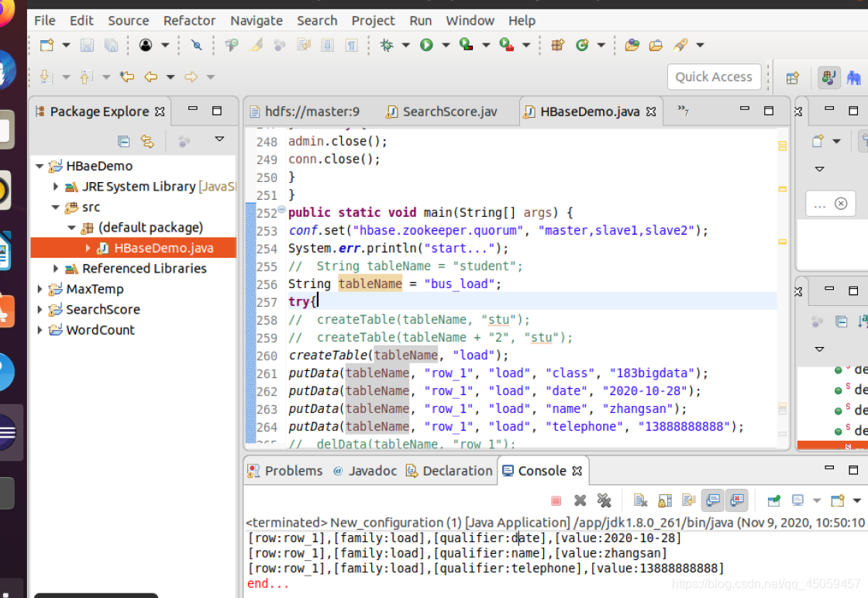Switch to SearchScore.java editor tab
The image size is (868, 598).
[443, 112]
